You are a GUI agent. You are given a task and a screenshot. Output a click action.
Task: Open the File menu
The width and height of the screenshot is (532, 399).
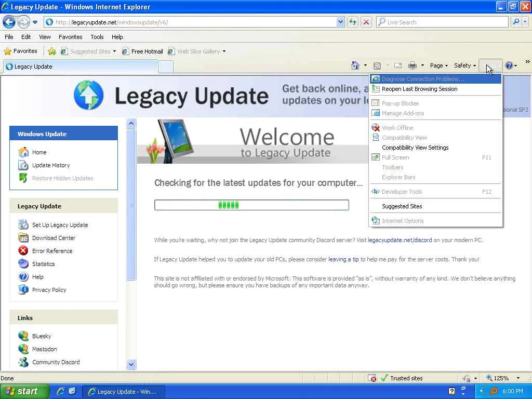point(9,37)
